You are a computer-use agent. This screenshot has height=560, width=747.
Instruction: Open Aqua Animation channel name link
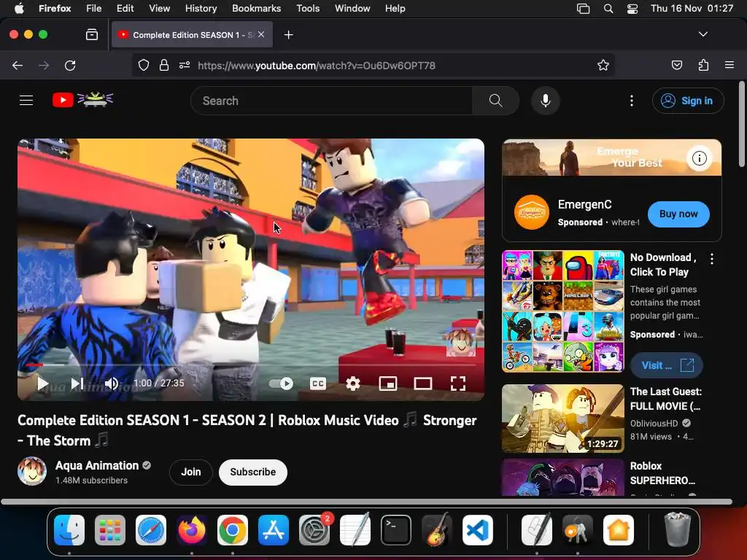(x=97, y=465)
